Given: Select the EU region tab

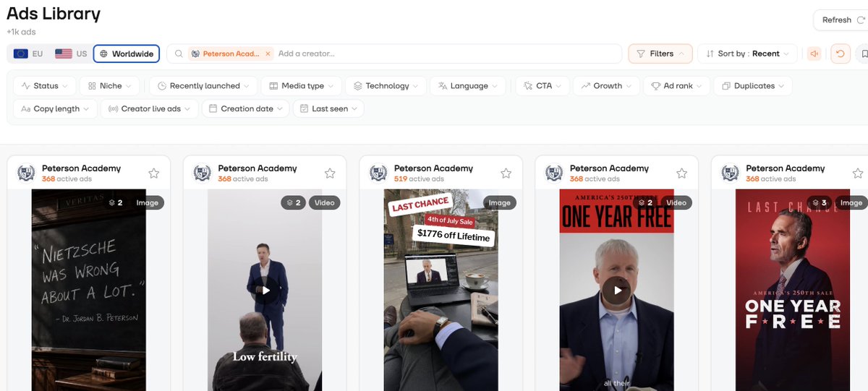Looking at the screenshot, I should point(28,53).
